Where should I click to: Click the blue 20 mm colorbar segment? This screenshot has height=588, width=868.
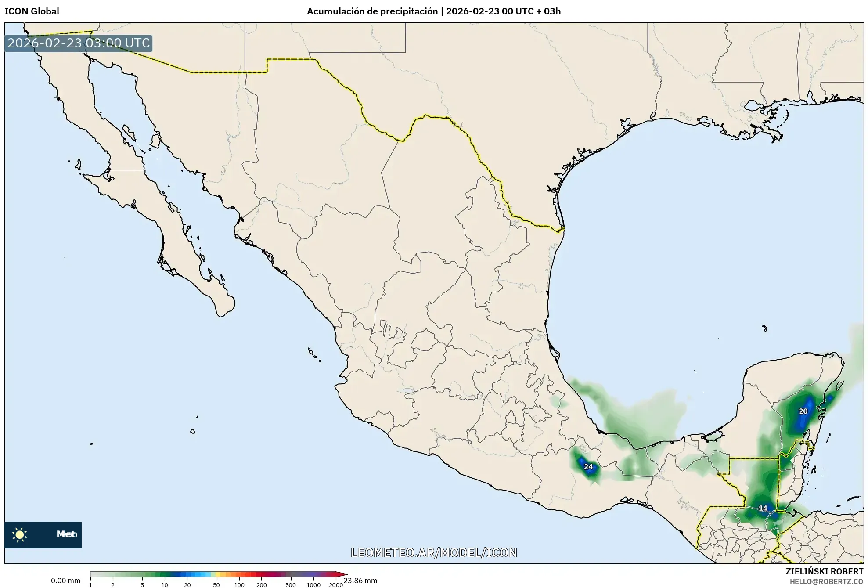(x=188, y=574)
